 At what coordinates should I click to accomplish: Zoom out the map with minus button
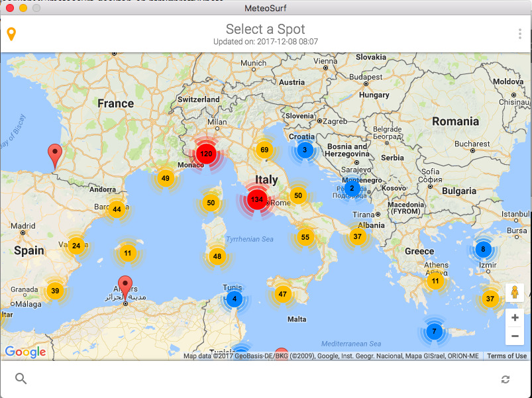pyautogui.click(x=515, y=336)
